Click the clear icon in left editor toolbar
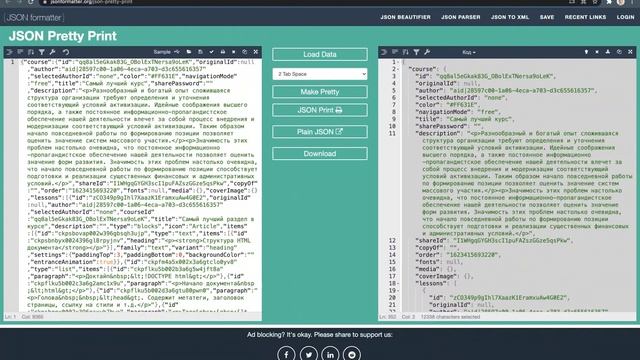 click(x=234, y=52)
